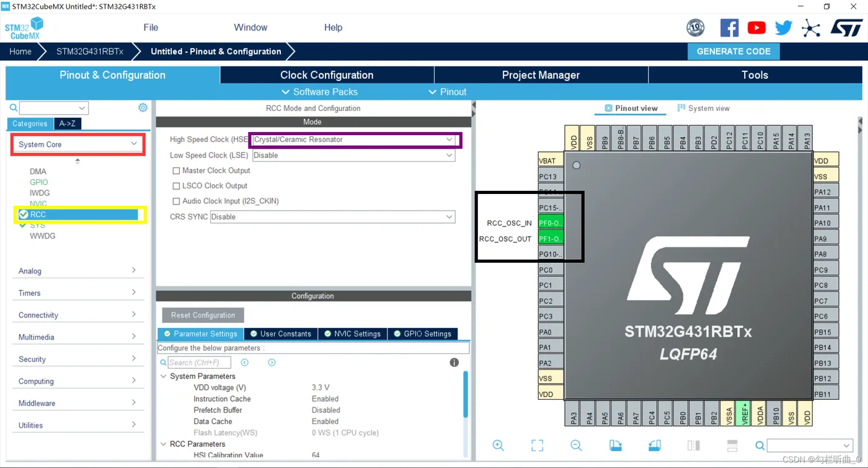Expand the Computing category
This screenshot has height=468, width=868.
tap(77, 381)
